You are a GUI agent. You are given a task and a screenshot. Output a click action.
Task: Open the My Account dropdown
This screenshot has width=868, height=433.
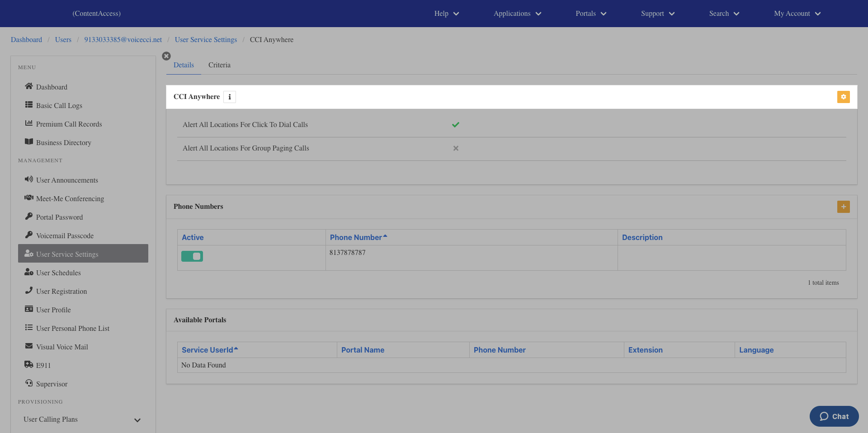(797, 14)
